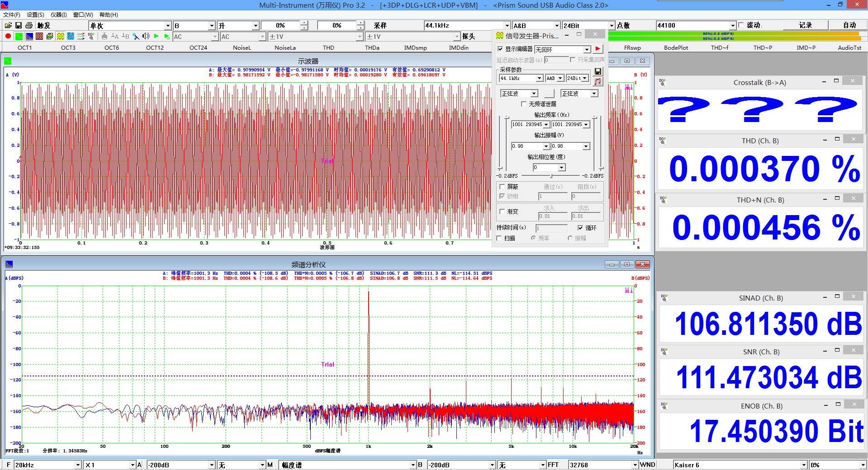Screen dimensions: 868x470
Task: Open the 仪器(I) menu
Action: (58, 15)
